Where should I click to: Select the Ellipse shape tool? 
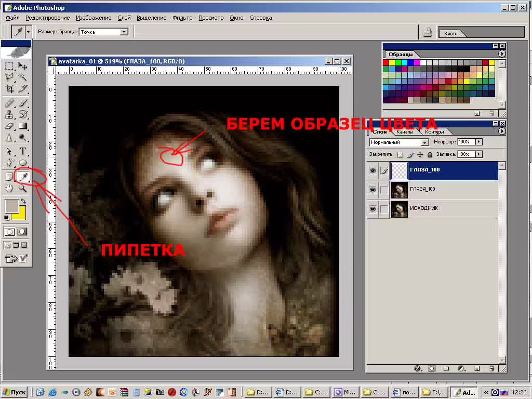coord(23,163)
